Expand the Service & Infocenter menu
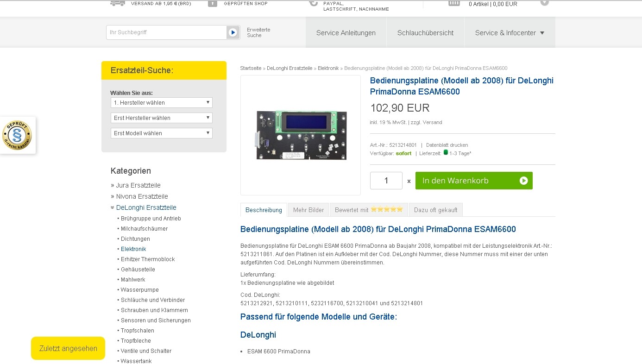The width and height of the screenshot is (642, 364). pos(509,33)
